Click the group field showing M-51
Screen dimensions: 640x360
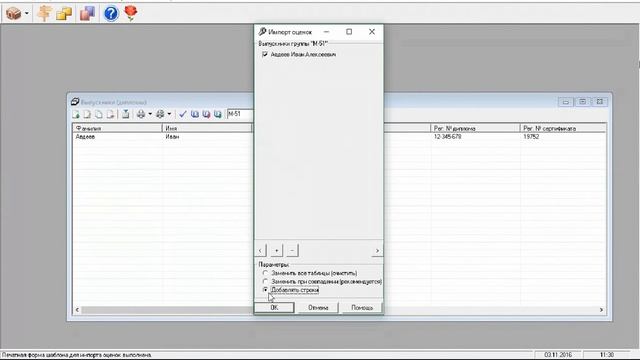pyautogui.click(x=240, y=114)
